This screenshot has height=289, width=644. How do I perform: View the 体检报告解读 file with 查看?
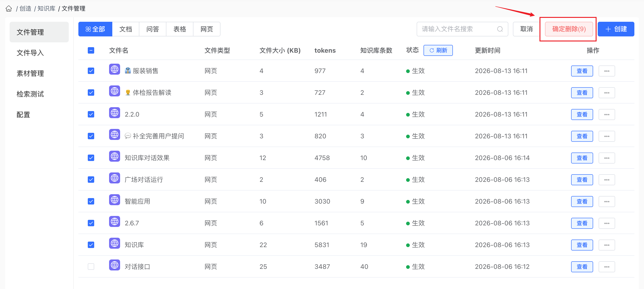[582, 93]
